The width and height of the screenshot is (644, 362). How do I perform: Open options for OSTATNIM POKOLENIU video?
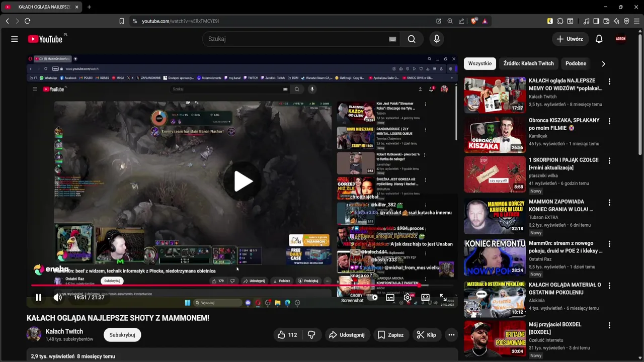609,286
